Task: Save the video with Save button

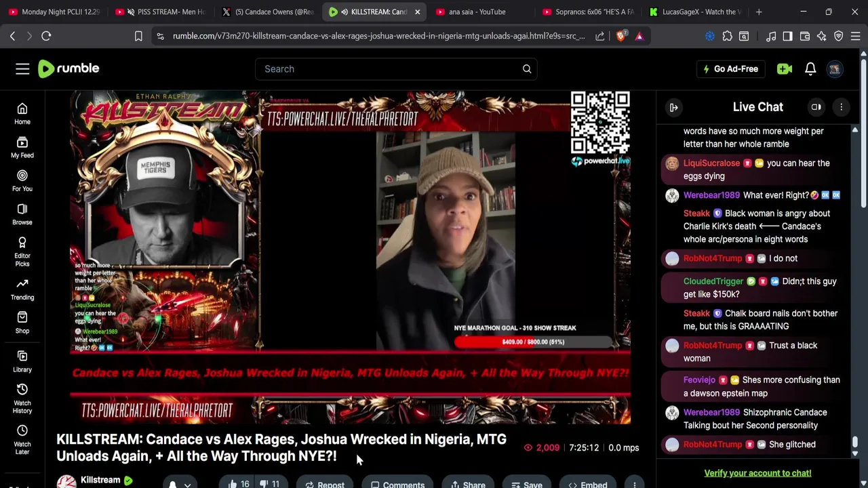Action: coord(527,484)
